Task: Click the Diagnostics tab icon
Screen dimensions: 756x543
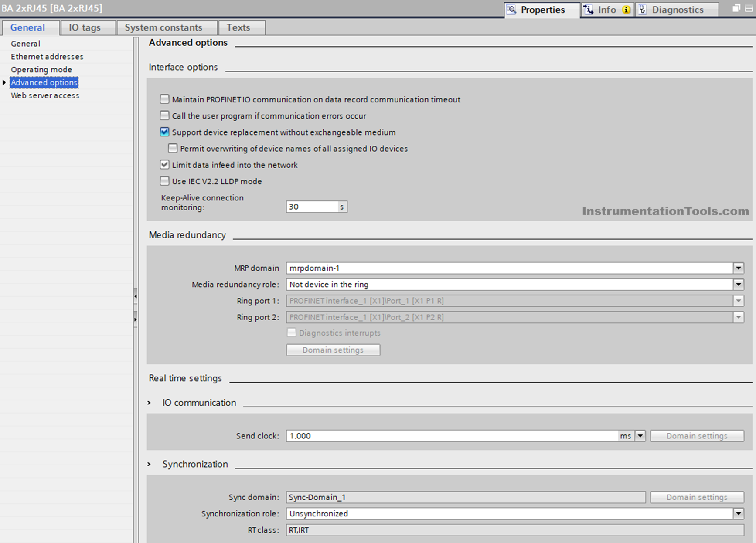Action: coord(643,10)
